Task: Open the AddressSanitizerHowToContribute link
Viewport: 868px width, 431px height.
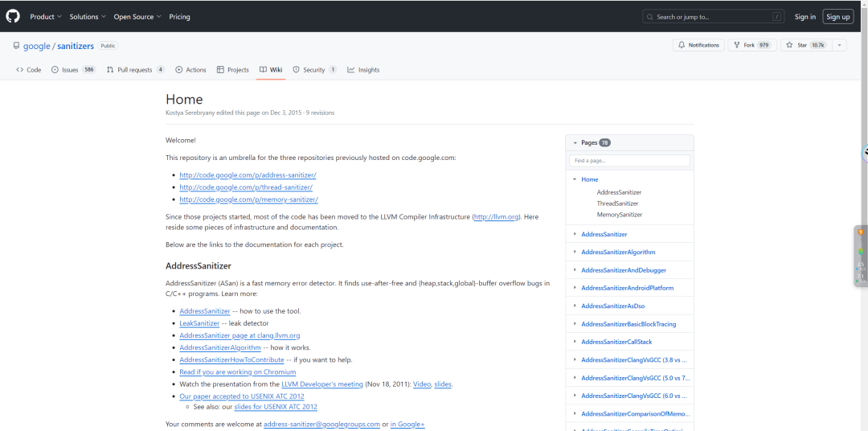Action: (231, 360)
